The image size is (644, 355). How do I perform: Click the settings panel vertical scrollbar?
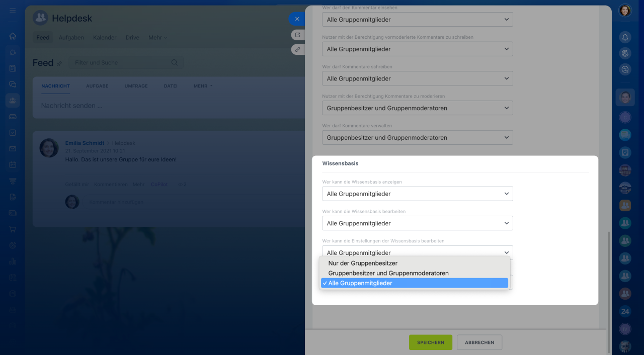pyautogui.click(x=610, y=292)
